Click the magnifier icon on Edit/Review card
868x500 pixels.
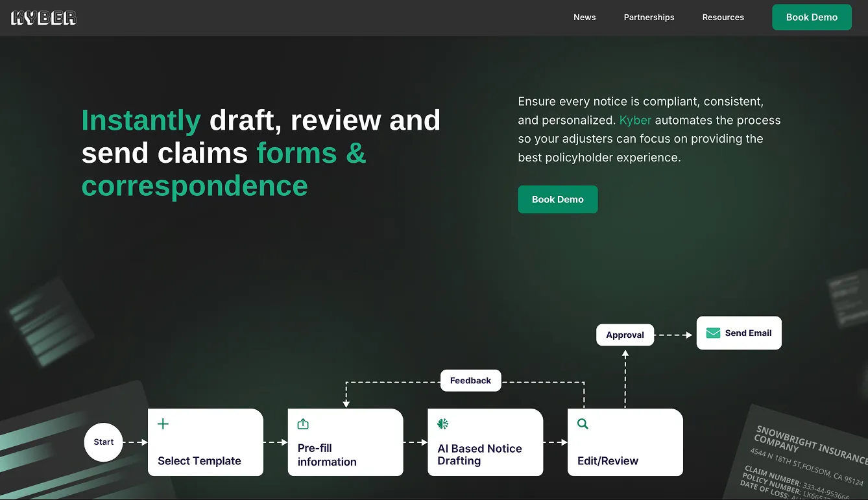(583, 424)
